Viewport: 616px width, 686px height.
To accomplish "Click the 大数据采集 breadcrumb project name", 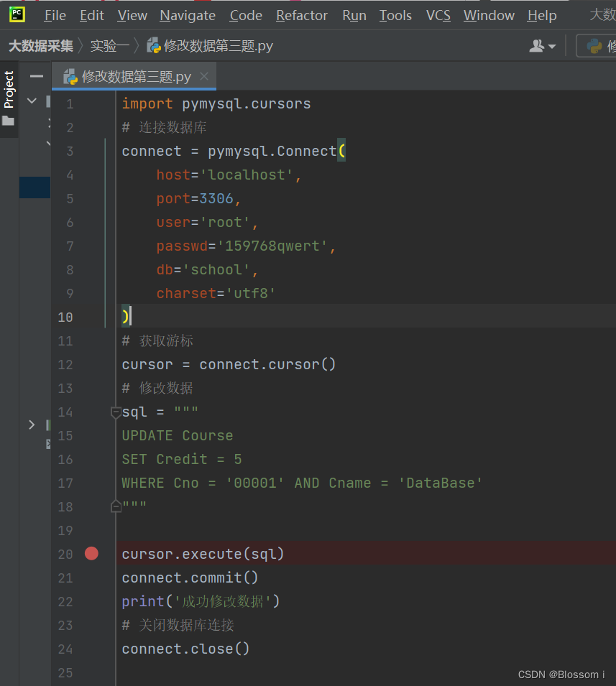I will [x=41, y=45].
